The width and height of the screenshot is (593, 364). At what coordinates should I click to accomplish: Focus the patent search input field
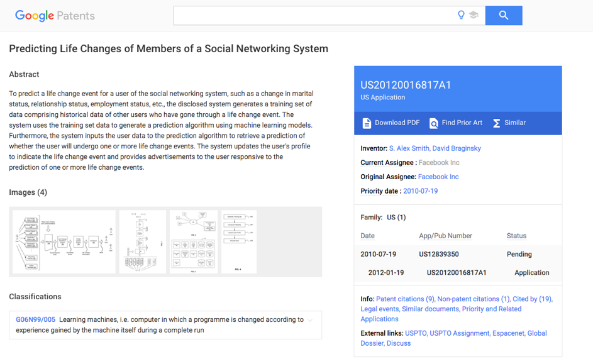314,16
